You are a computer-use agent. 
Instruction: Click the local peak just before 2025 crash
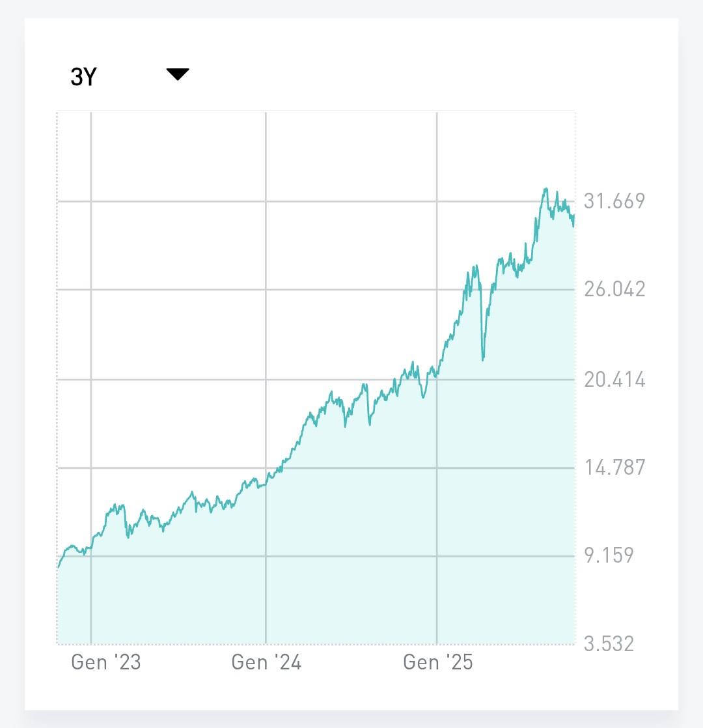476,266
